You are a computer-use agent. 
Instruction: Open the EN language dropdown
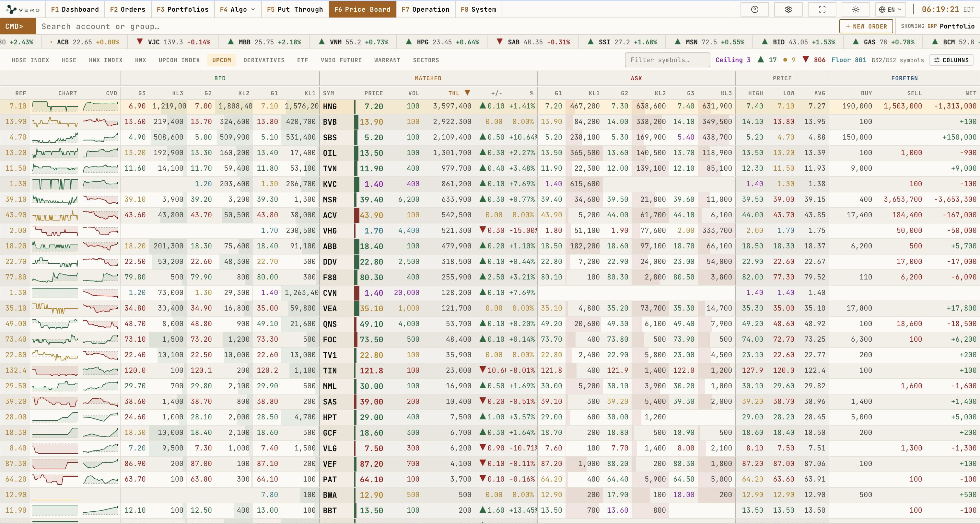[890, 9]
